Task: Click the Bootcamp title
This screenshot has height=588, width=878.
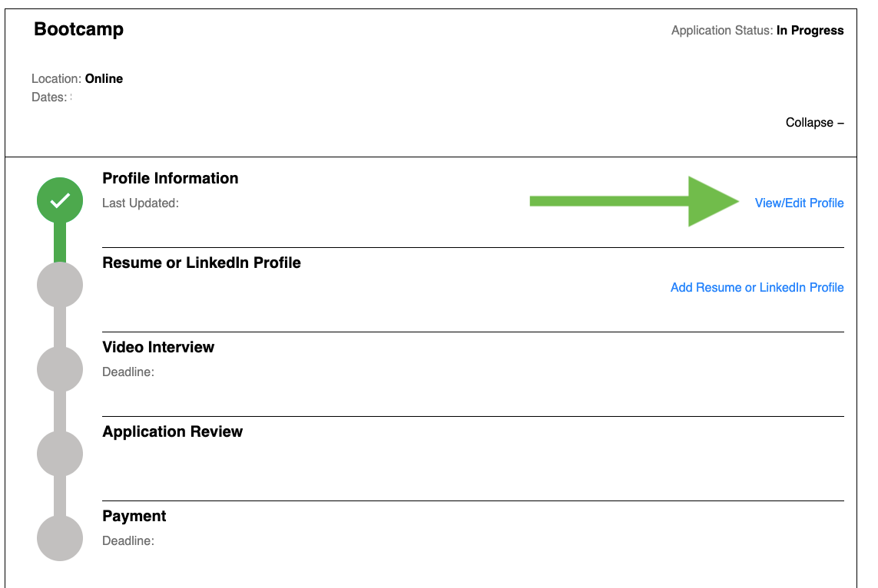Action: tap(78, 30)
